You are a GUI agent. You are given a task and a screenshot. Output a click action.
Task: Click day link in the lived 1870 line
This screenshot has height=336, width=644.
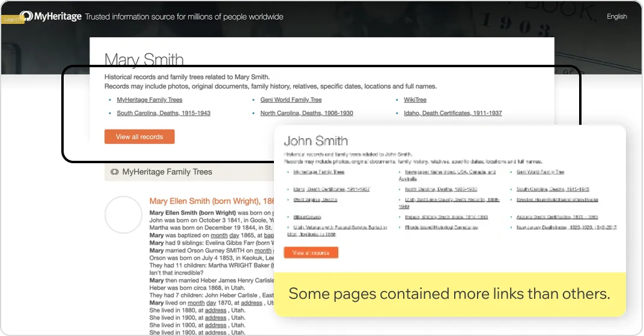211,303
